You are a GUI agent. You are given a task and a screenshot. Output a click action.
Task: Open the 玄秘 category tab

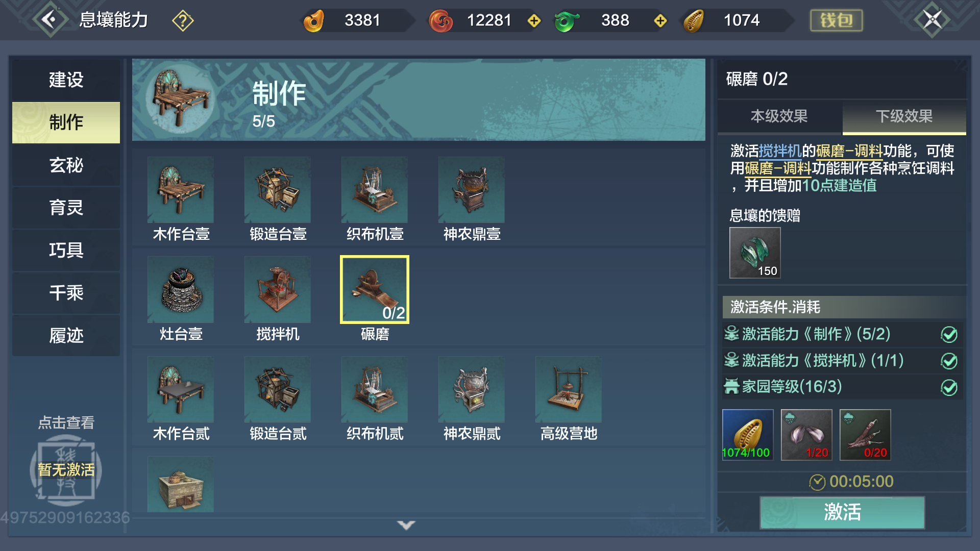66,165
